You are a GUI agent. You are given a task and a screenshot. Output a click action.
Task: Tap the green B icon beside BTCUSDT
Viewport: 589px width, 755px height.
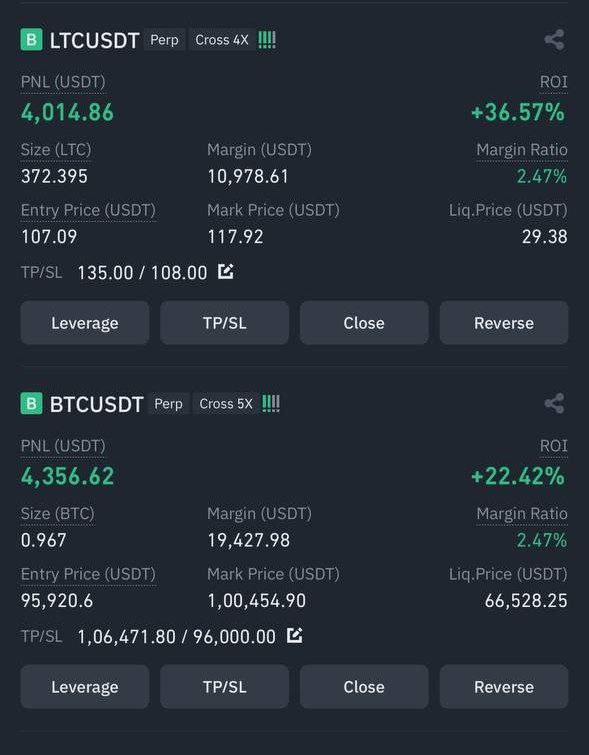(31, 404)
